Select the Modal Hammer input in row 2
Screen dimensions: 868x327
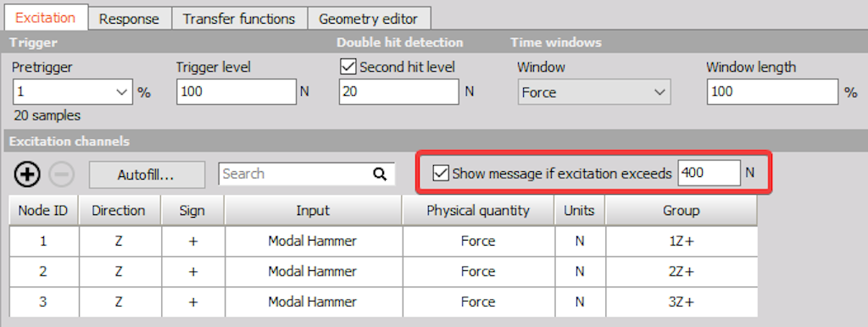point(313,272)
